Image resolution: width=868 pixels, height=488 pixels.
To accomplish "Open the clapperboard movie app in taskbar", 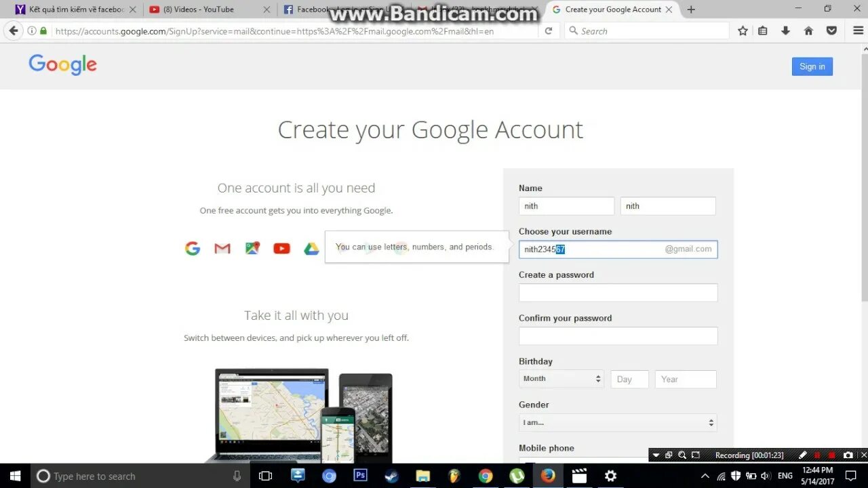I will click(579, 476).
